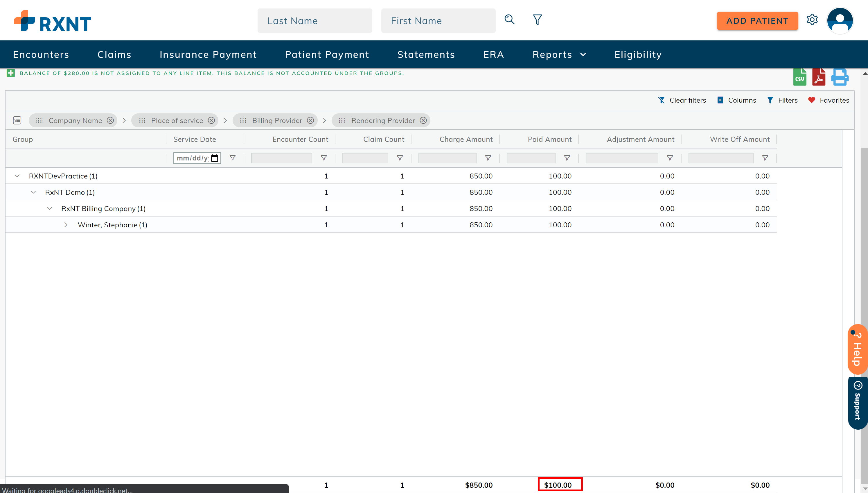
Task: Click the Write Off Amount filter input
Action: [721, 158]
